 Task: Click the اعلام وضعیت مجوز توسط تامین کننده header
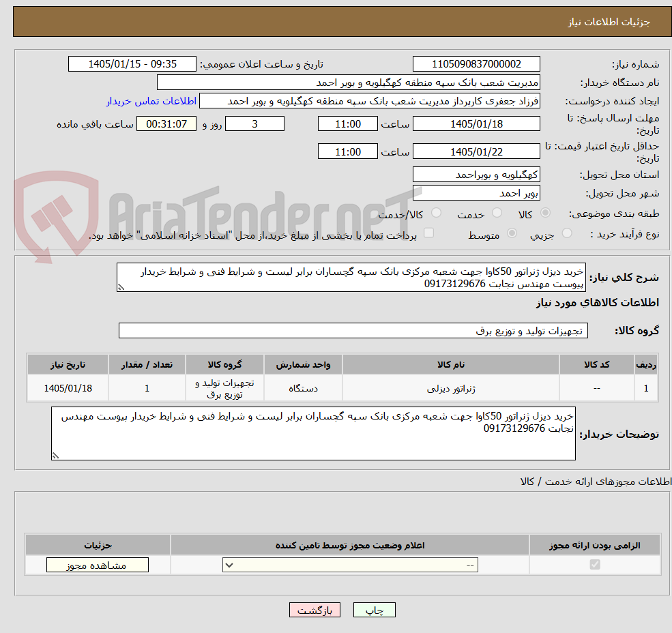350,545
